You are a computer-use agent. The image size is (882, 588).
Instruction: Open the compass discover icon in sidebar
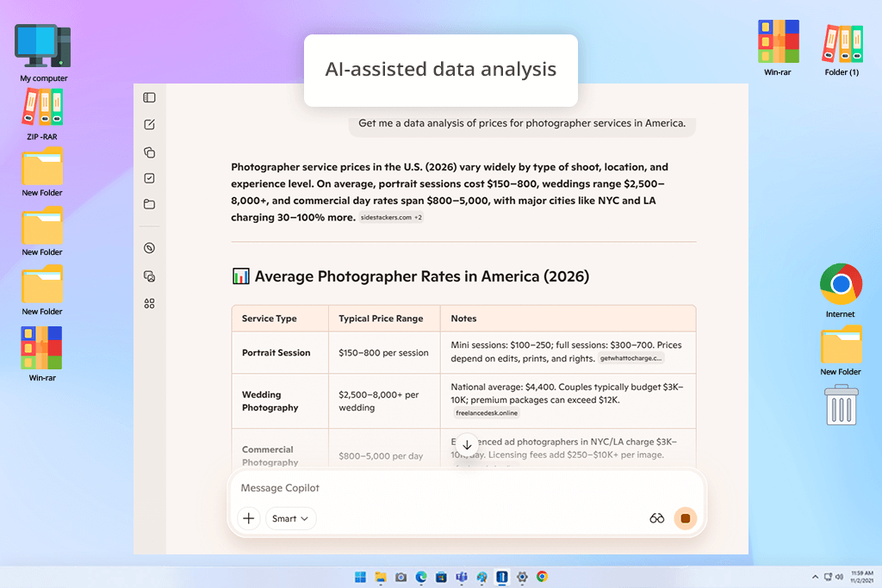point(149,248)
